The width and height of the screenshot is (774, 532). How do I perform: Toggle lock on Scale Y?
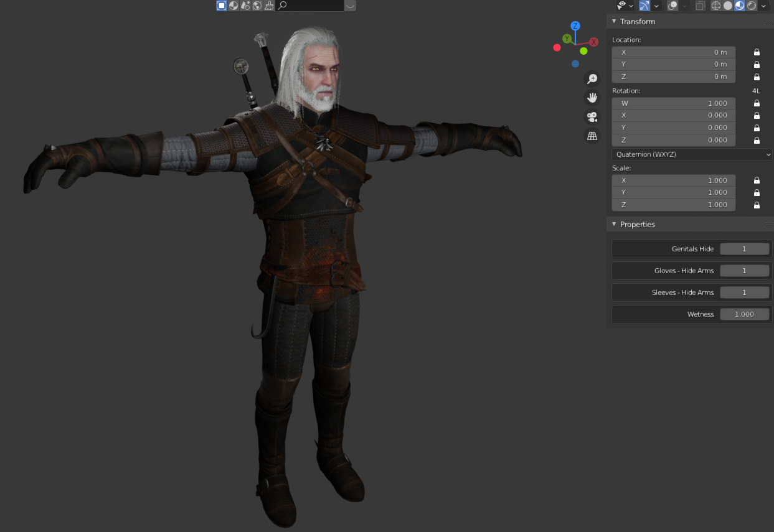coord(757,193)
